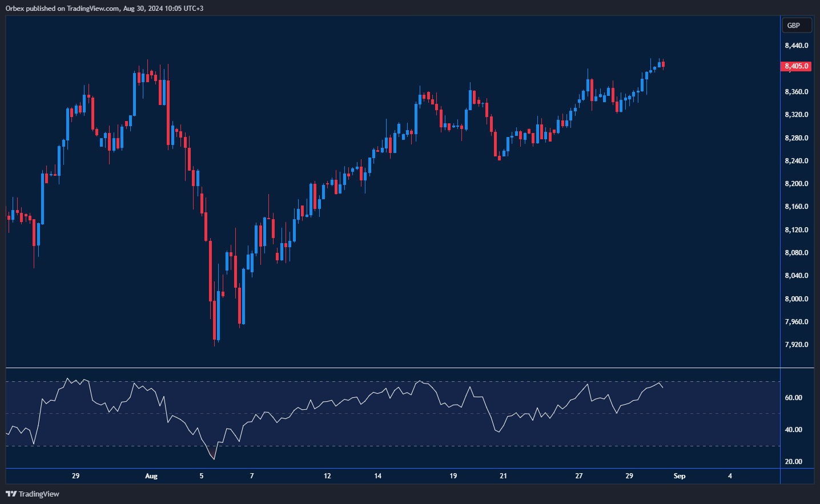Viewport: 820px width, 504px height.
Task: Click the TradingView logo icon
Action: [11, 494]
